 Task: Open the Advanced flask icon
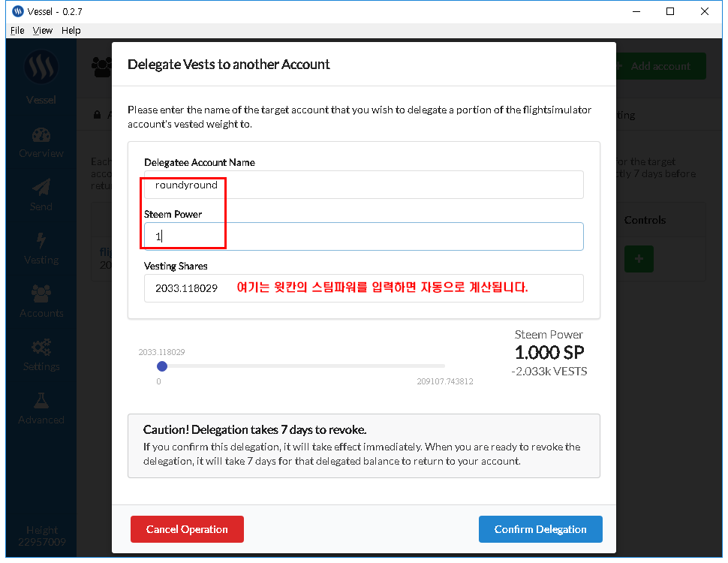click(x=41, y=400)
